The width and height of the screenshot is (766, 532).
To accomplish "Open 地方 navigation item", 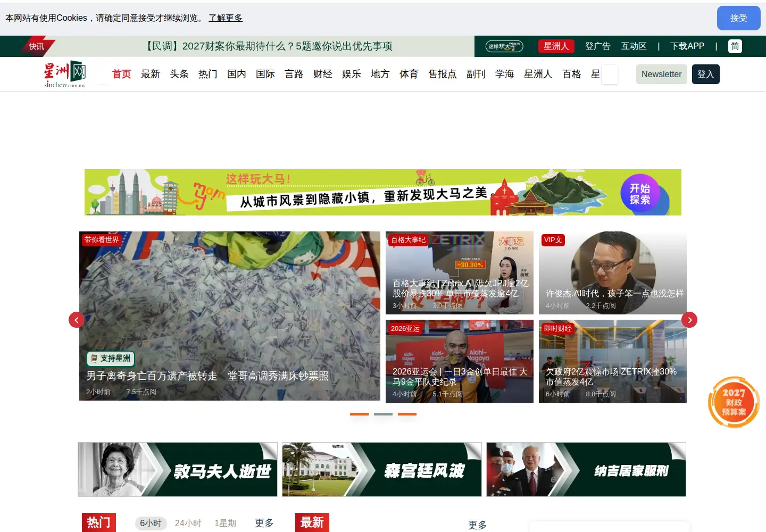I will point(380,74).
